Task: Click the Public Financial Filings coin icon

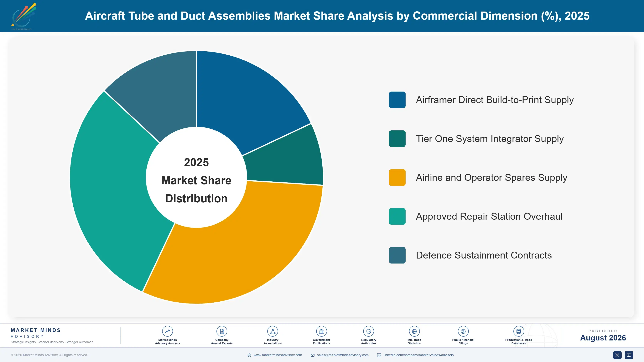Action: (x=463, y=331)
